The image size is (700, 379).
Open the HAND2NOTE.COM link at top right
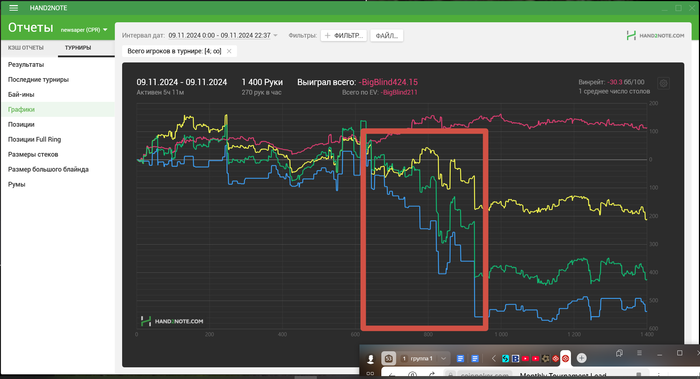point(655,35)
